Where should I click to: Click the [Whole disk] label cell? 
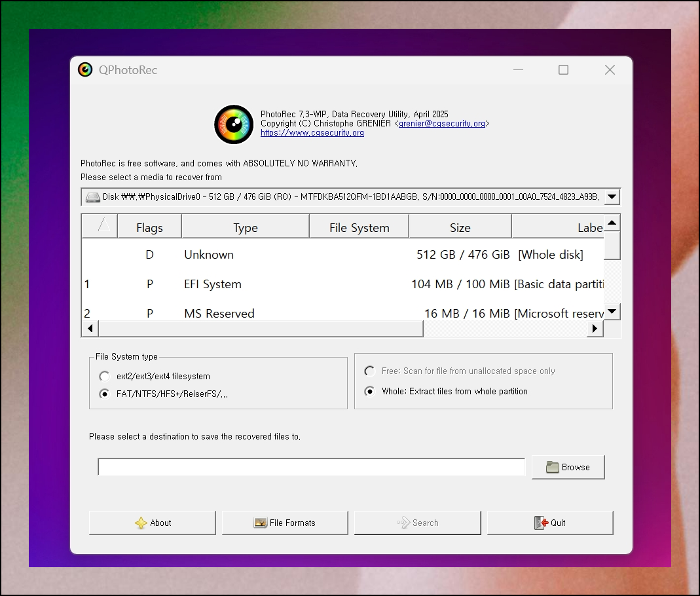click(551, 255)
